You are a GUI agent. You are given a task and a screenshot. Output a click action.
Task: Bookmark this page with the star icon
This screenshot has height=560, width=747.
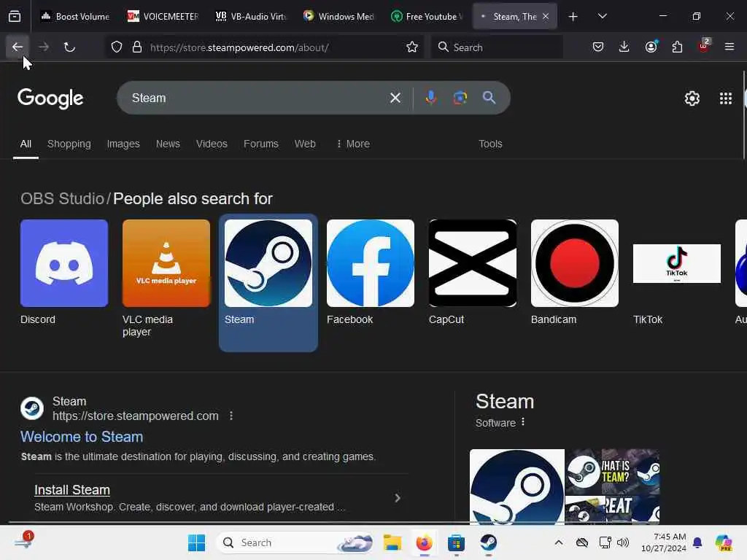[x=412, y=47]
